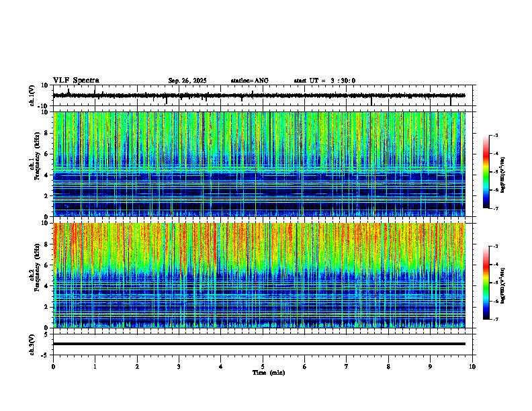Click the ch.1 spectrogram color bar
Screen dimensions: 532x411
click(486, 172)
